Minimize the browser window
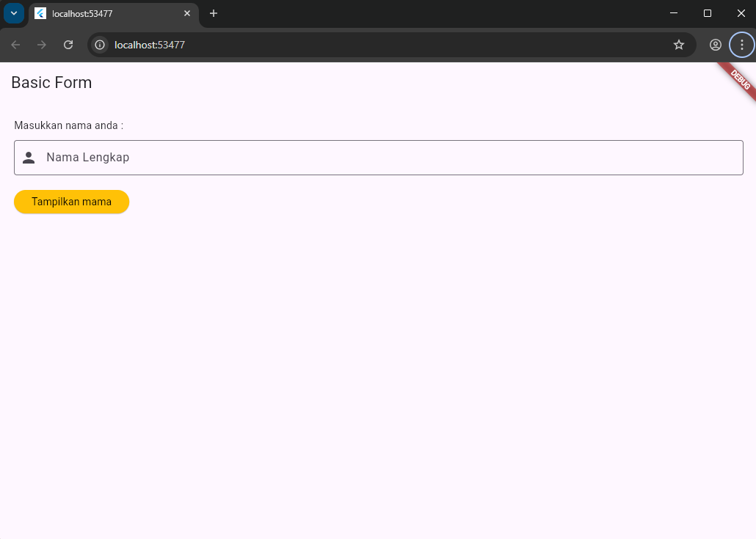Image resolution: width=756 pixels, height=539 pixels. point(673,13)
